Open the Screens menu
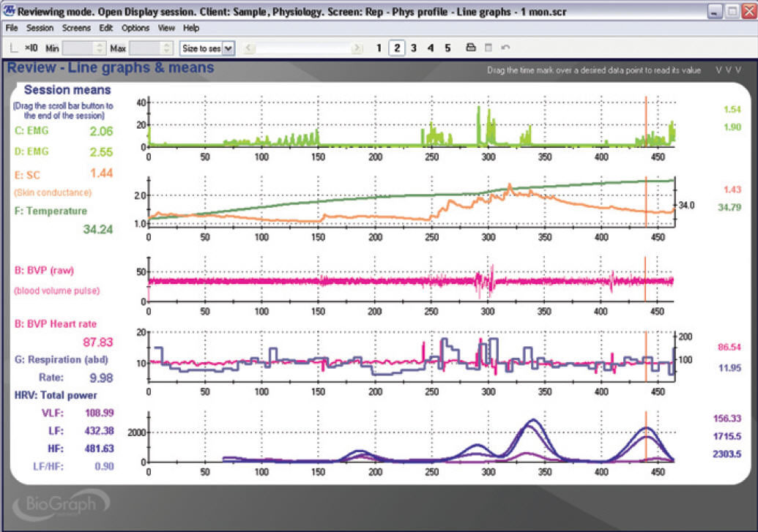Viewport: 758px width, 532px height. (77, 28)
